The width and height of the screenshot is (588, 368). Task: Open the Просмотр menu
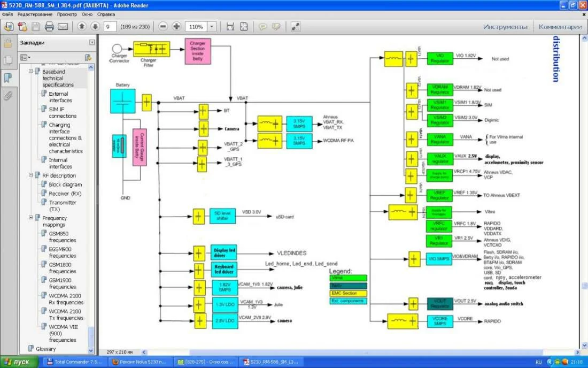point(67,14)
